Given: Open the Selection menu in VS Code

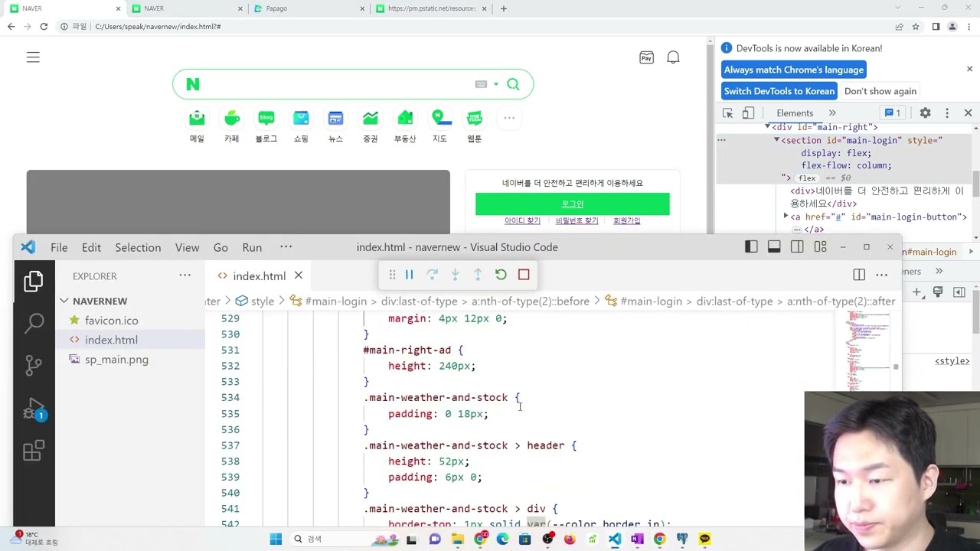Looking at the screenshot, I should [x=138, y=247].
